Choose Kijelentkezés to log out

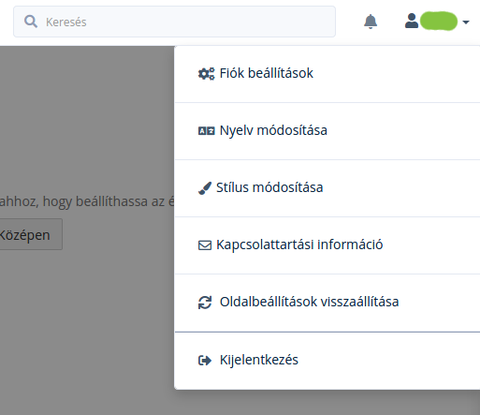pos(327,361)
